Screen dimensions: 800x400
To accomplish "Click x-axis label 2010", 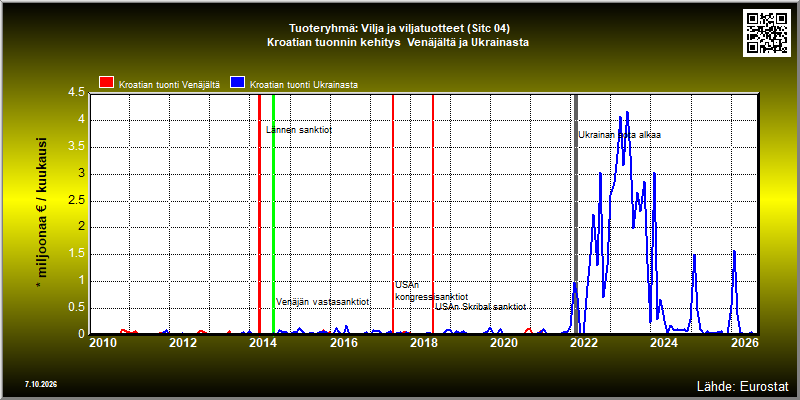I will click(103, 342).
